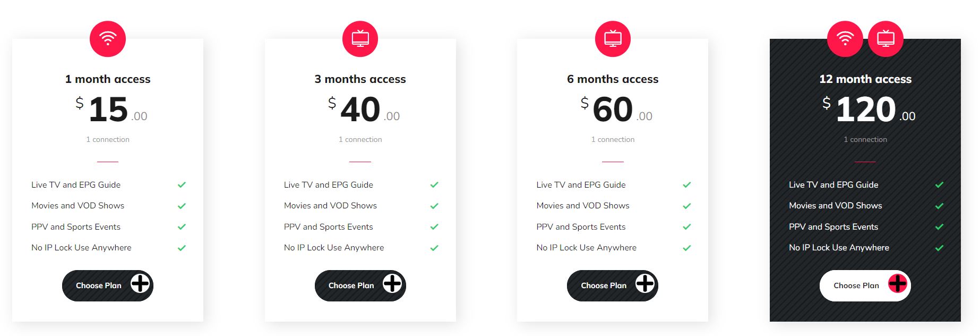Select the 12 month access heading
This screenshot has width=980, height=336.
(865, 79)
